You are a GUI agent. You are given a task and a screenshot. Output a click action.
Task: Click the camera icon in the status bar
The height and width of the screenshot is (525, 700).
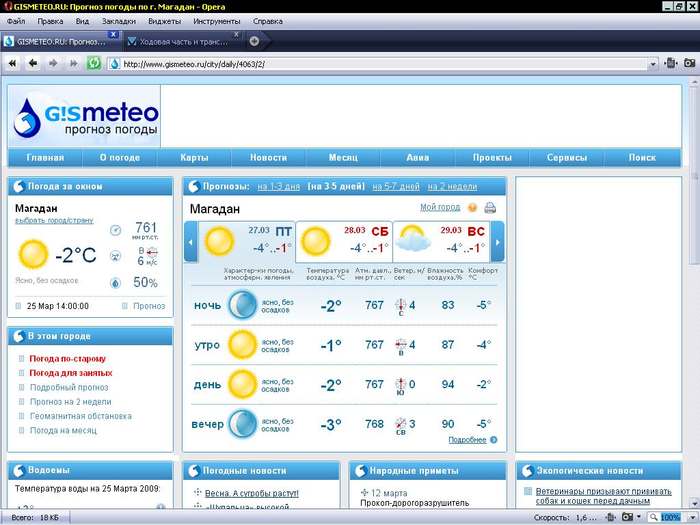pyautogui.click(x=626, y=518)
